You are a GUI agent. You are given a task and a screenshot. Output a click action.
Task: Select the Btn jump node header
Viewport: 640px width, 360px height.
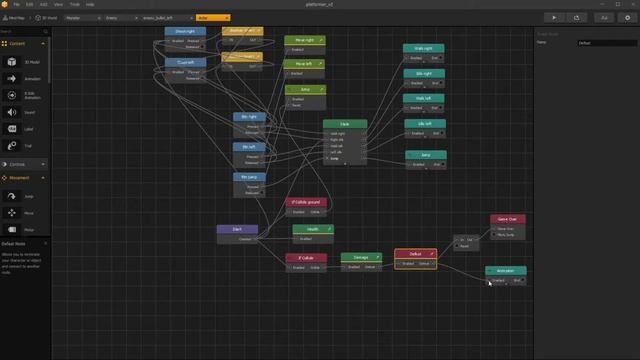(x=249, y=177)
